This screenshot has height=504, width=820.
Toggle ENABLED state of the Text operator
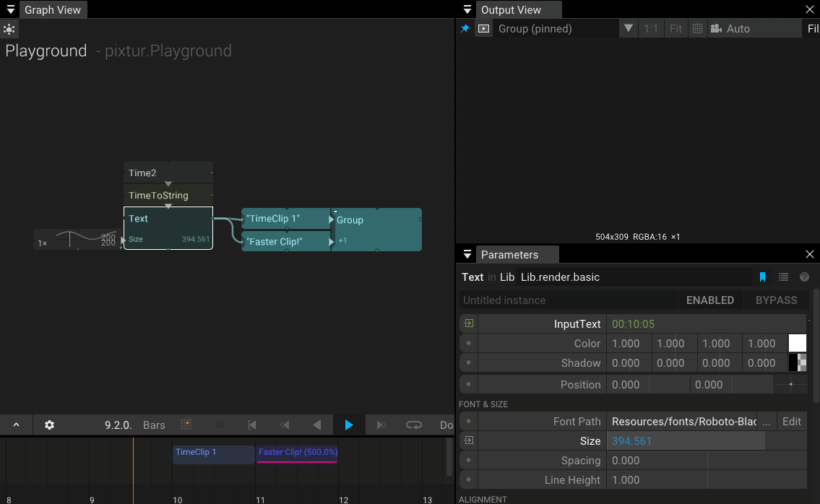(x=710, y=300)
